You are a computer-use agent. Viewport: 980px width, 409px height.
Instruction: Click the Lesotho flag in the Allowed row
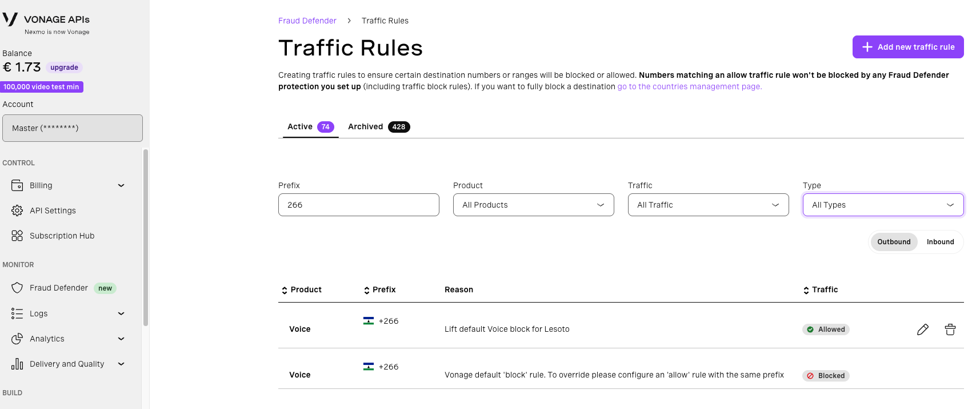[x=369, y=321]
